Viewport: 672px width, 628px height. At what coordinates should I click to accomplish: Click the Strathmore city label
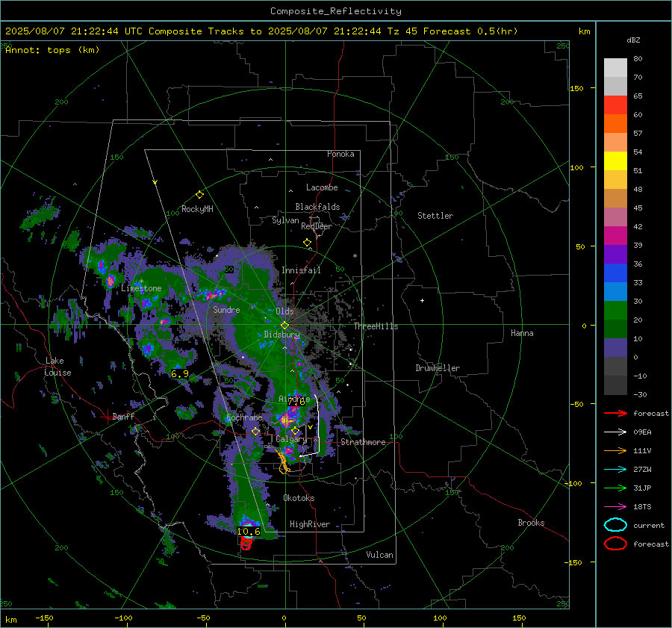(x=363, y=442)
